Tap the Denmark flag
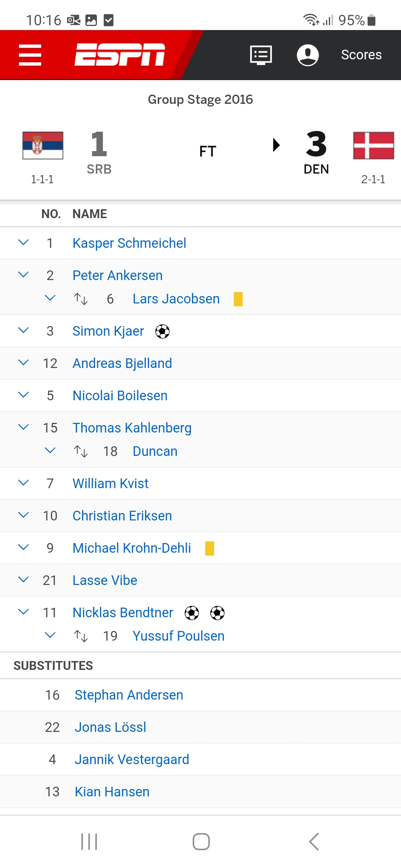The height and width of the screenshot is (868, 401). point(374,145)
